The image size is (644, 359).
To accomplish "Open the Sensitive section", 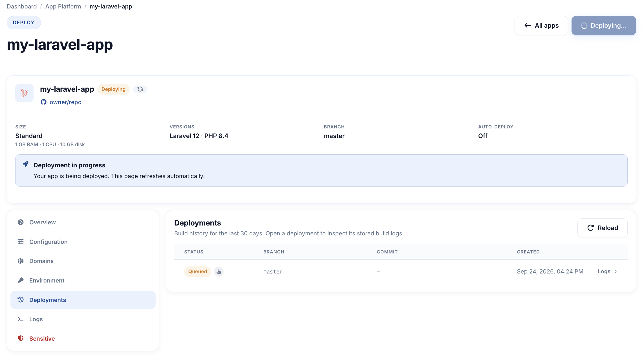I will point(83,339).
